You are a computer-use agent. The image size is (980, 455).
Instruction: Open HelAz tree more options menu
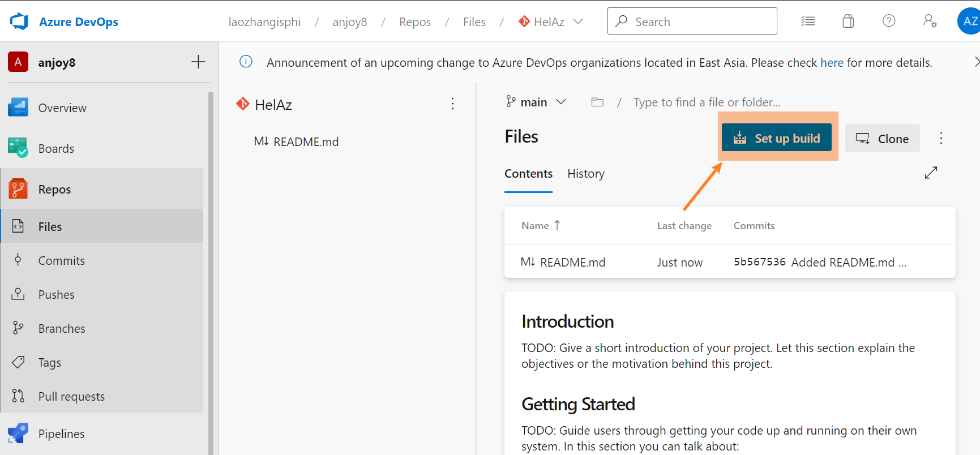[452, 104]
